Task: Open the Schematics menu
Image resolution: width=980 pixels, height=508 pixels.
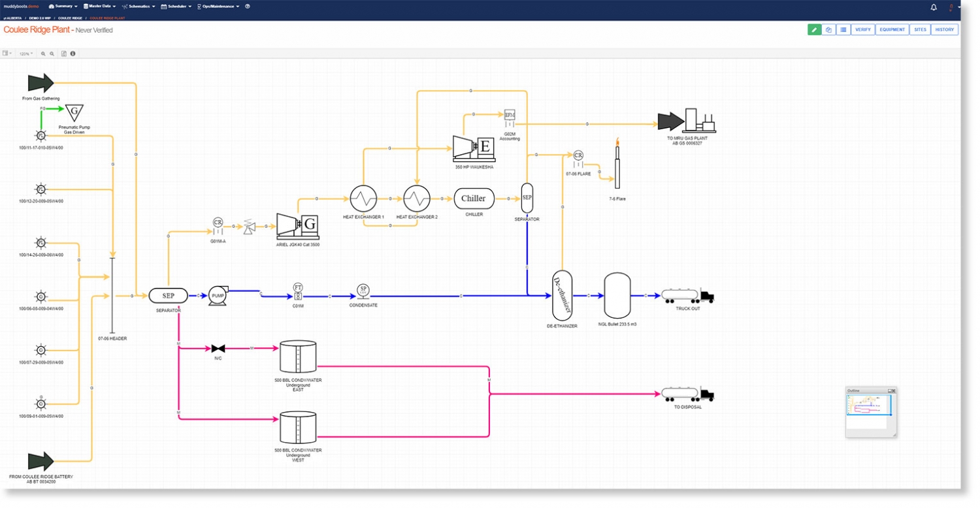Action: pyautogui.click(x=139, y=7)
